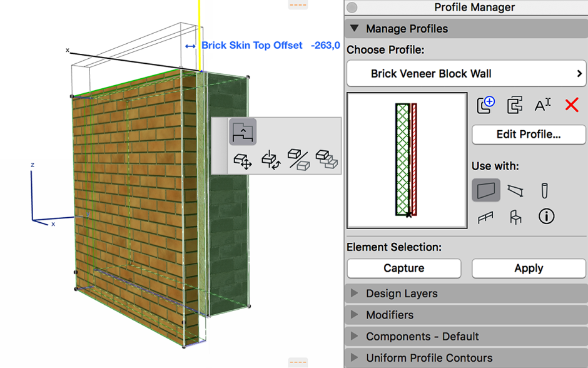This screenshot has height=368, width=588.
Task: Expand the Design Layers section
Action: coord(466,294)
